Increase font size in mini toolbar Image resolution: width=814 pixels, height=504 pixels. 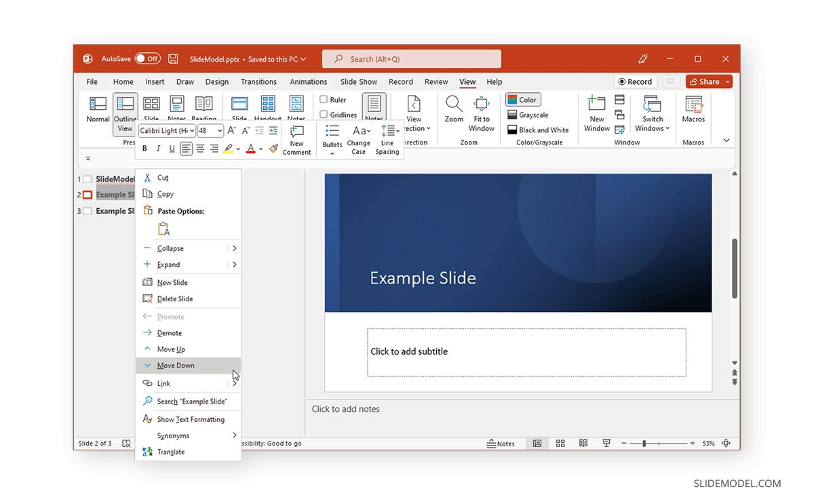click(x=232, y=130)
